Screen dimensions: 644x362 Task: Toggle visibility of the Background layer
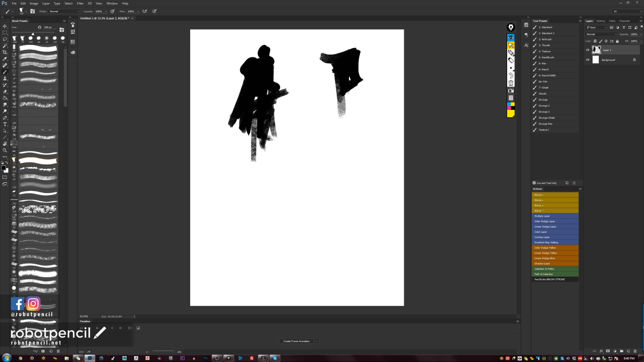588,60
